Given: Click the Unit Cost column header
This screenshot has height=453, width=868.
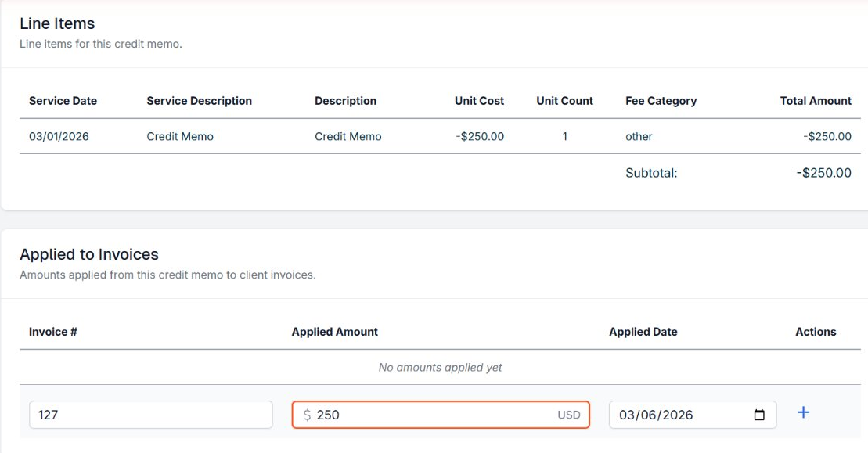Looking at the screenshot, I should coord(479,101).
